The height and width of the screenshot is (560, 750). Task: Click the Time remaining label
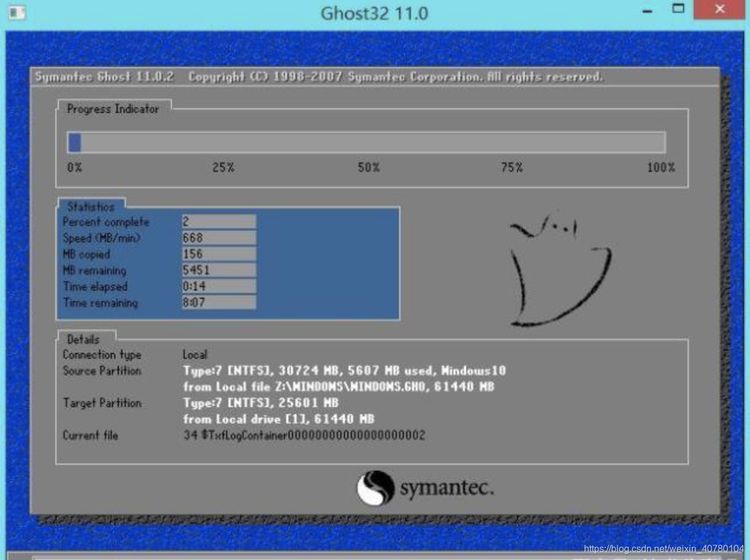click(x=100, y=303)
